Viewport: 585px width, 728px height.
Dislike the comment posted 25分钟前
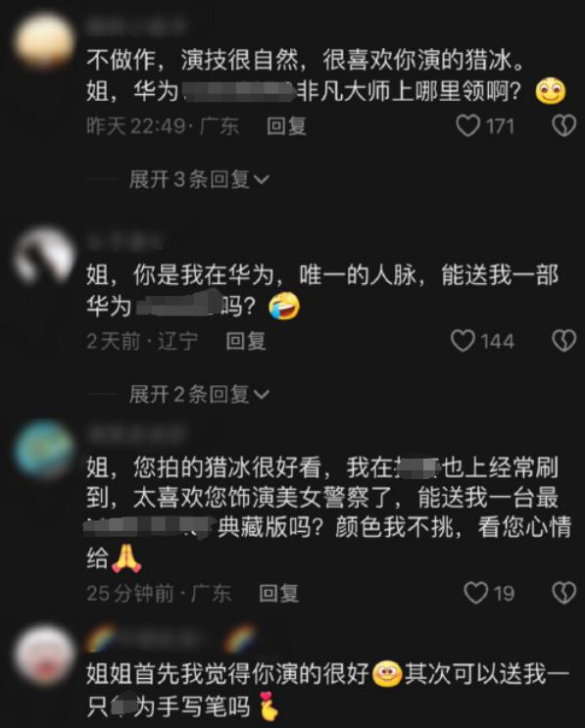click(564, 593)
